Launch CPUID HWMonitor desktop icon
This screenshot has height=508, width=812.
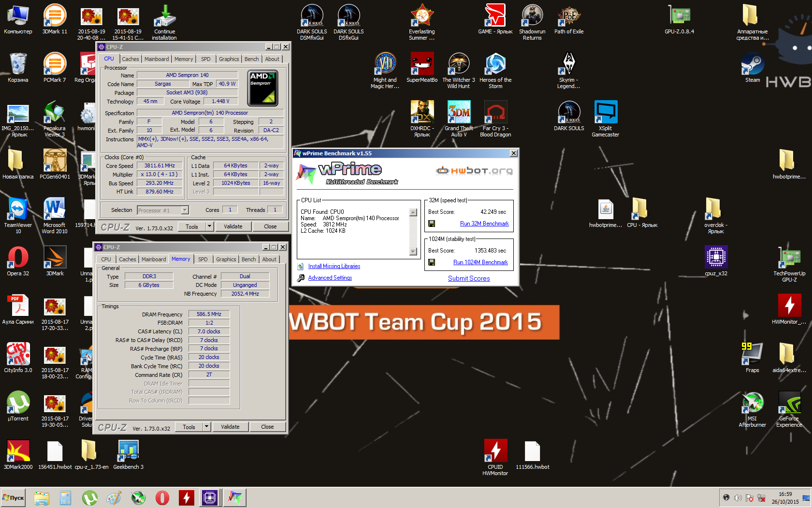tap(495, 458)
